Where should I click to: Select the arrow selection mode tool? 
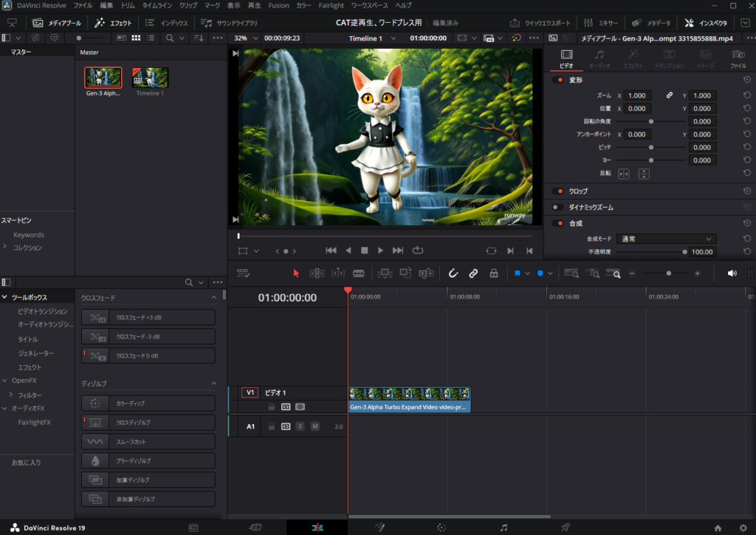pyautogui.click(x=296, y=273)
